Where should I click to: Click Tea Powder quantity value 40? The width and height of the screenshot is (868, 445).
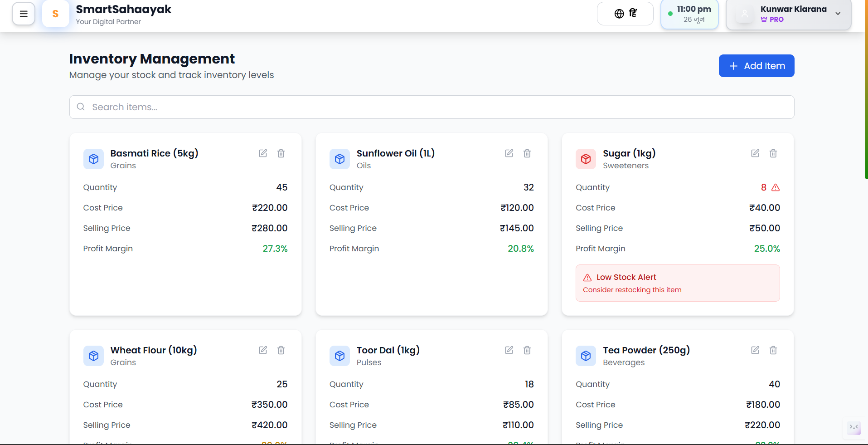(x=775, y=384)
